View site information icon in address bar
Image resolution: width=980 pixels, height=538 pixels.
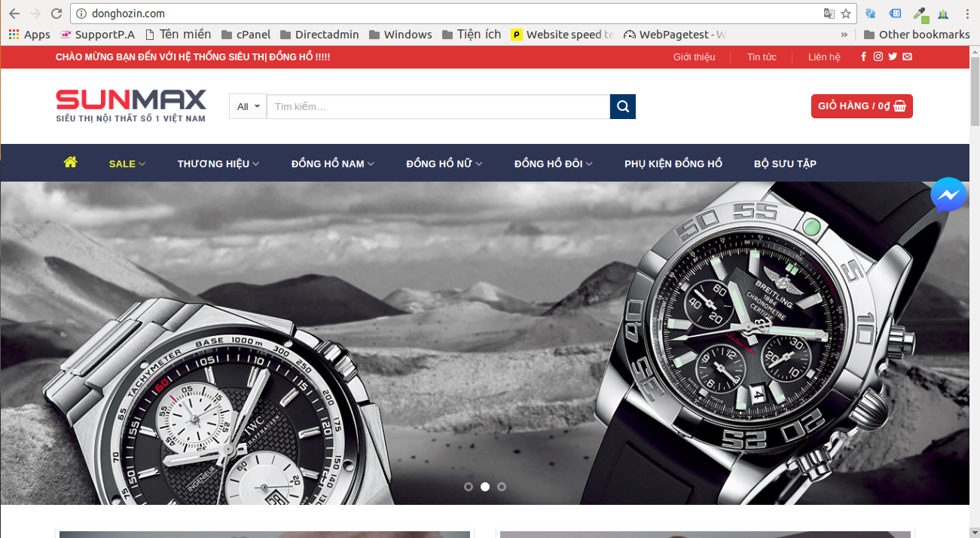[81, 14]
